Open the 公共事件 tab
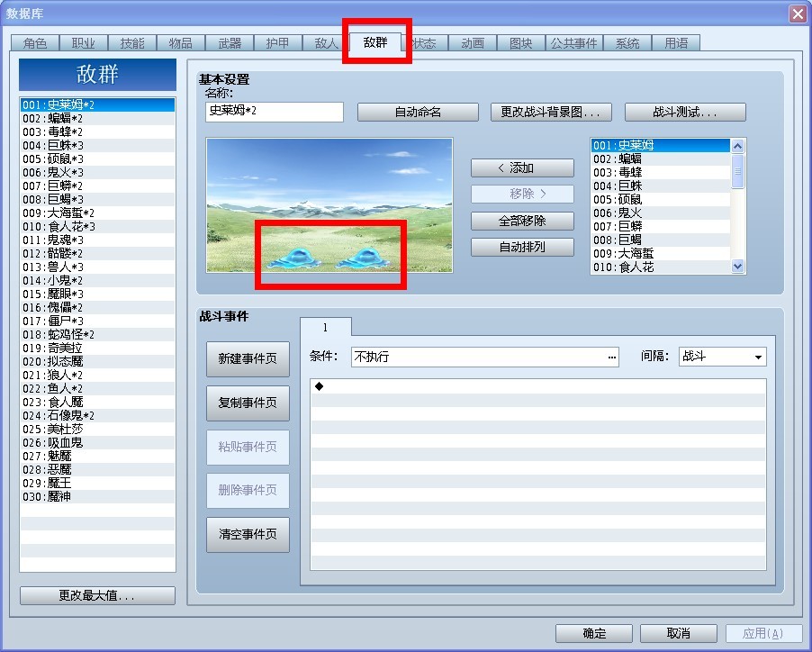The height and width of the screenshot is (652, 812). (x=573, y=43)
